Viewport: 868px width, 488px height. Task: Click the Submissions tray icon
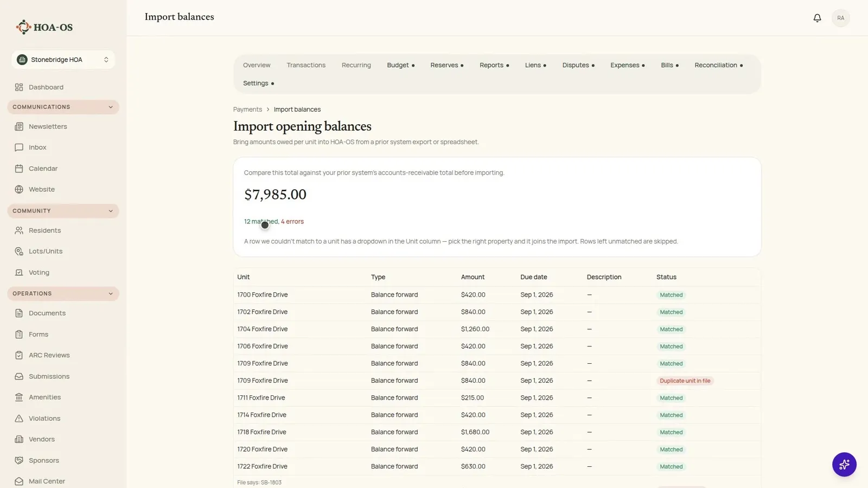[x=19, y=376]
